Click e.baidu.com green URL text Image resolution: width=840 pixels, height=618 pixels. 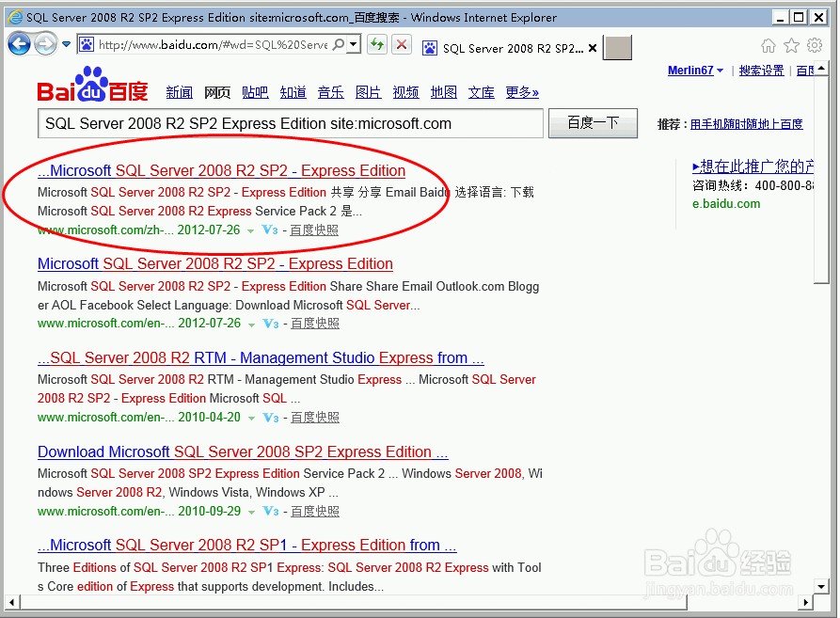tap(726, 204)
